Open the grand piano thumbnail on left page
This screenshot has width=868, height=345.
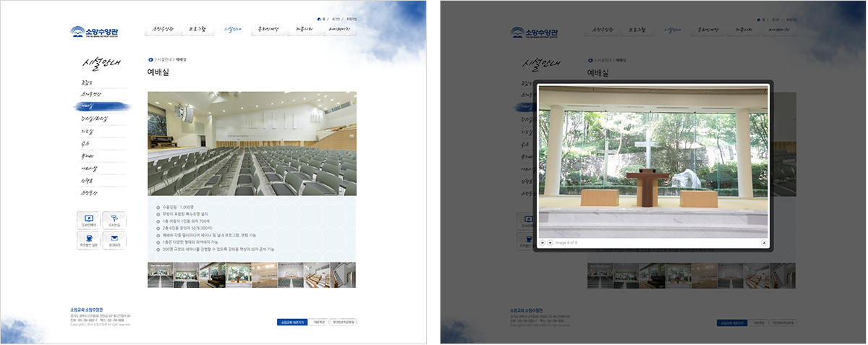coord(213,275)
